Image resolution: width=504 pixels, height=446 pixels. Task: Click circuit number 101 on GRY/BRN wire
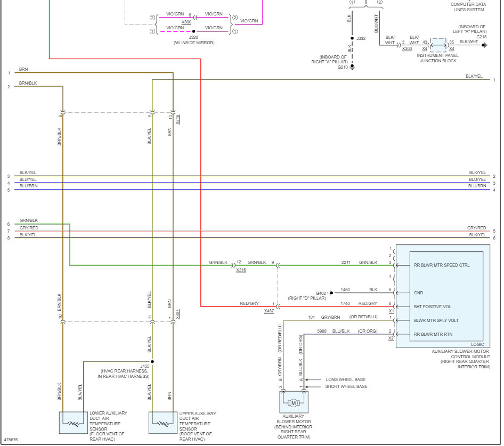(x=312, y=317)
